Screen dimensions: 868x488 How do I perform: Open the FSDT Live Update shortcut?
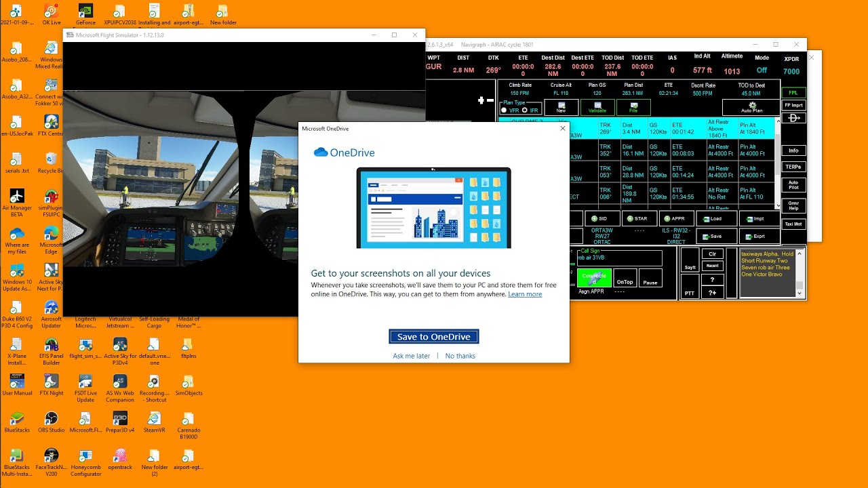[85, 388]
